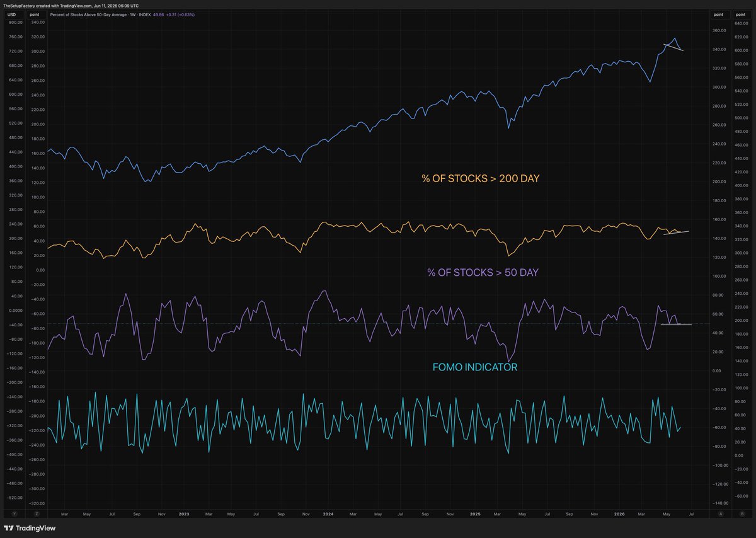Select the white trend line on the blue price line
This screenshot has width=756, height=538.
(673, 47)
